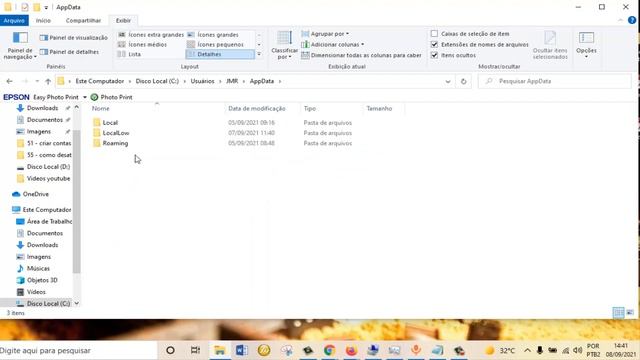Image resolution: width=640 pixels, height=360 pixels.
Task: Refresh the AppData folder
Action: 463,81
